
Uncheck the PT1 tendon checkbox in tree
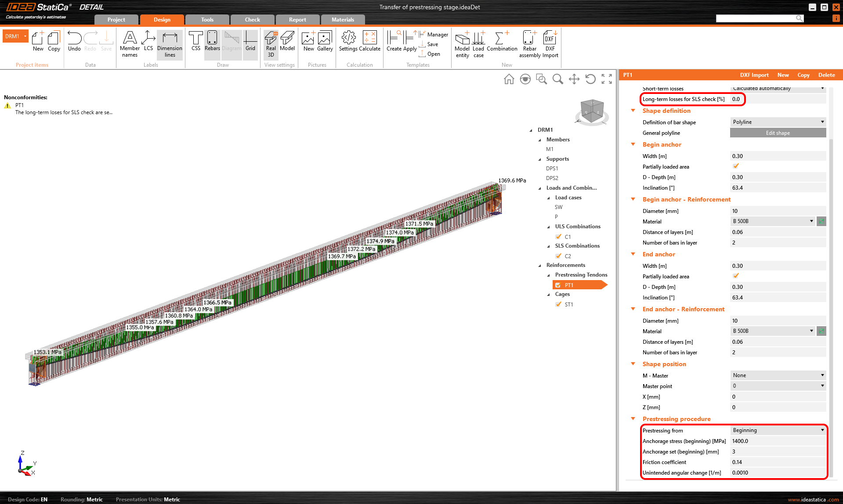pyautogui.click(x=558, y=285)
